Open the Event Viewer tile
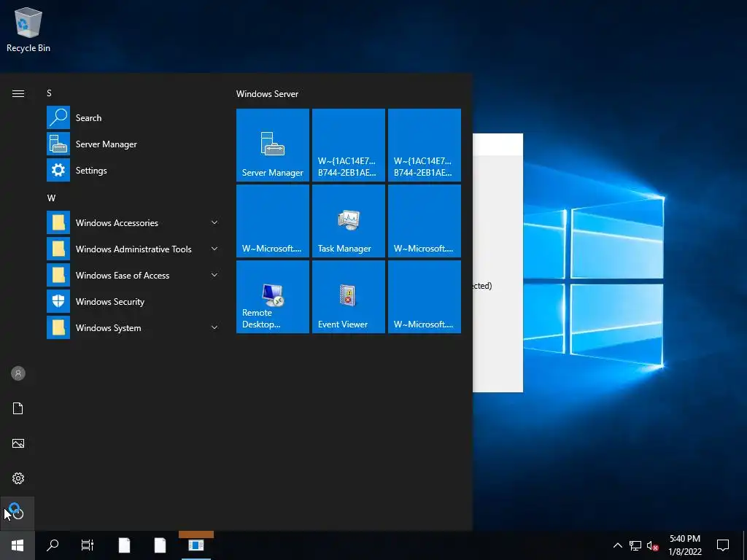This screenshot has height=560, width=747. coord(348,296)
